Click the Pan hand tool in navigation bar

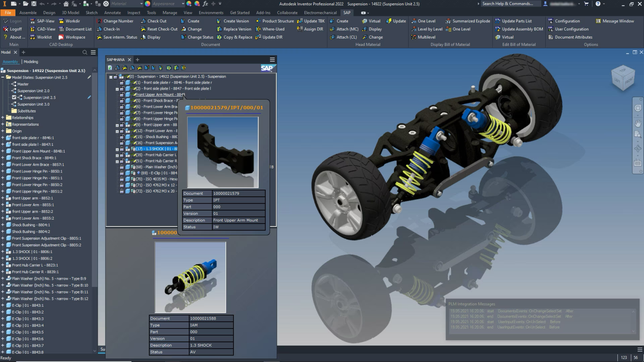638,123
